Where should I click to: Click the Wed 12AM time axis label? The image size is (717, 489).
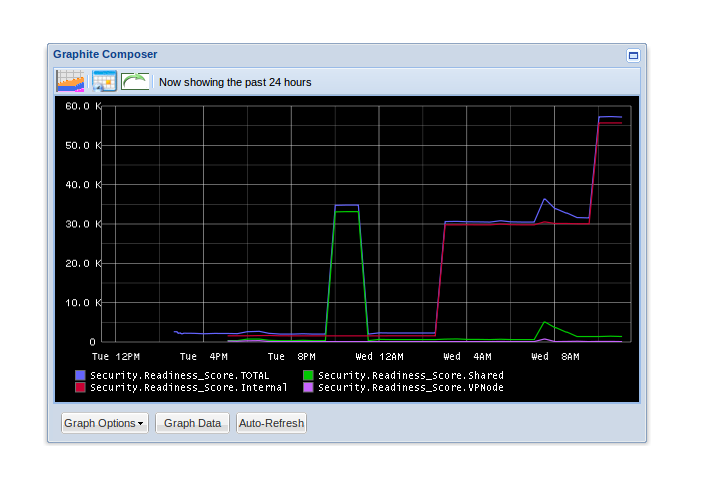point(379,356)
